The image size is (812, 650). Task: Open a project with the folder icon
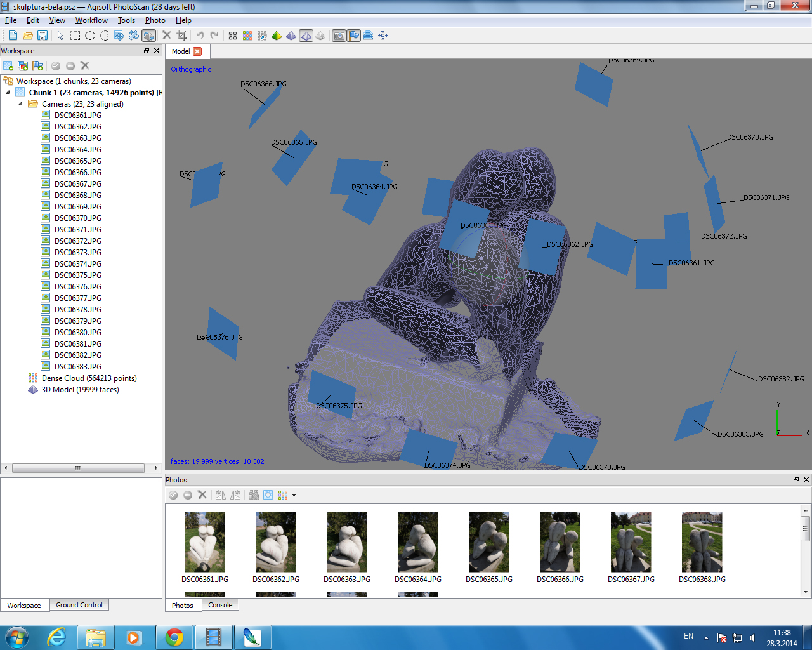(x=27, y=36)
